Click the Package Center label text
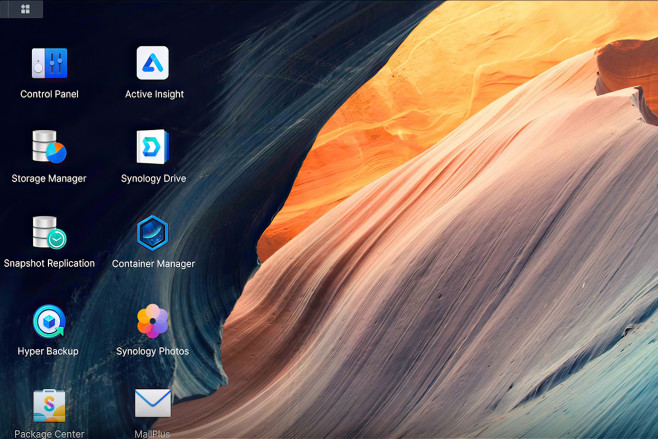The image size is (658, 439). point(49,434)
